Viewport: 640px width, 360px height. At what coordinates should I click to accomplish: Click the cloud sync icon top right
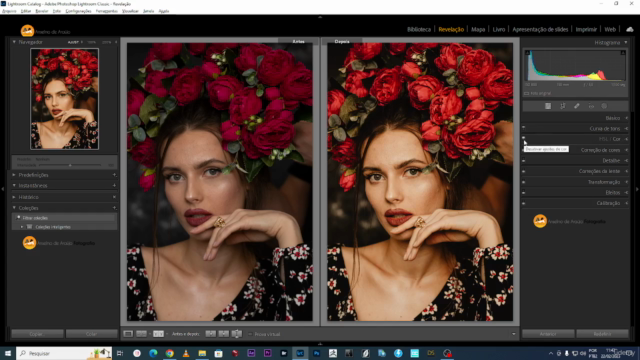tap(630, 29)
